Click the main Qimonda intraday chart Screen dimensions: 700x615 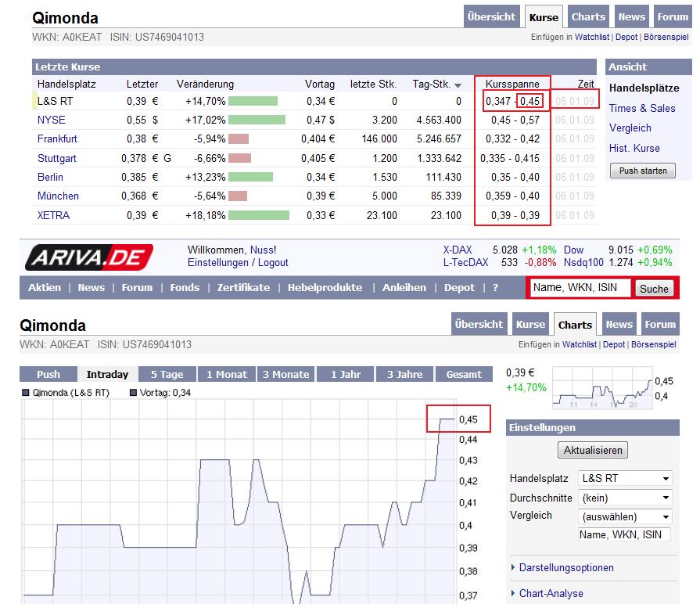pyautogui.click(x=239, y=501)
